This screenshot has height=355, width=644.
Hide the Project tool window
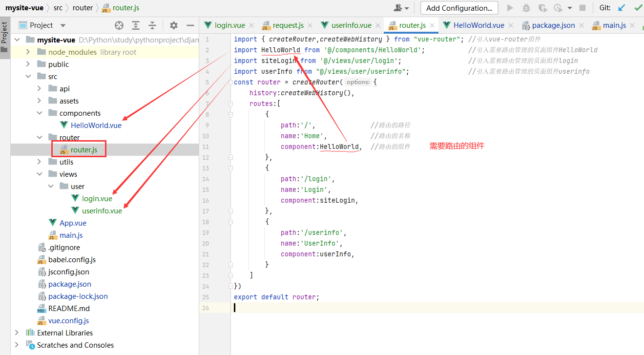pos(190,25)
